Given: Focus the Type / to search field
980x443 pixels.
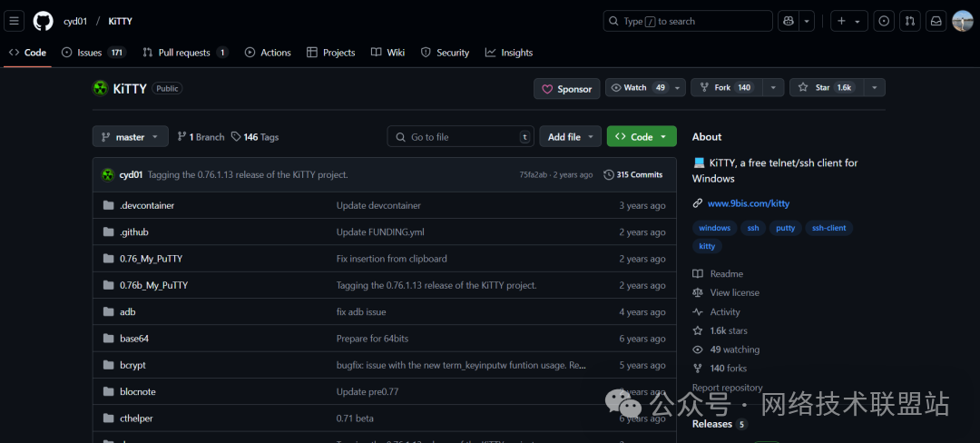Looking at the screenshot, I should pos(688,21).
